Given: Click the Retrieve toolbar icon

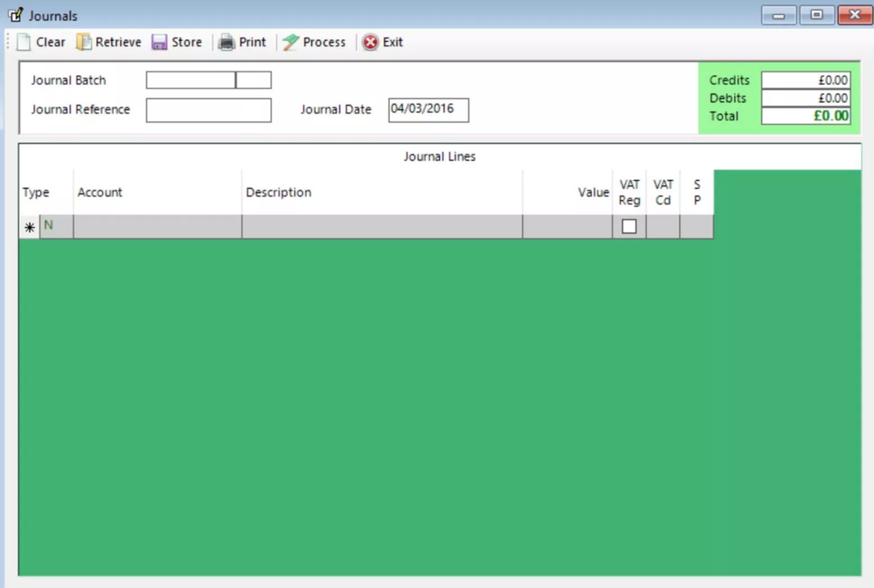Looking at the screenshot, I should [x=84, y=42].
